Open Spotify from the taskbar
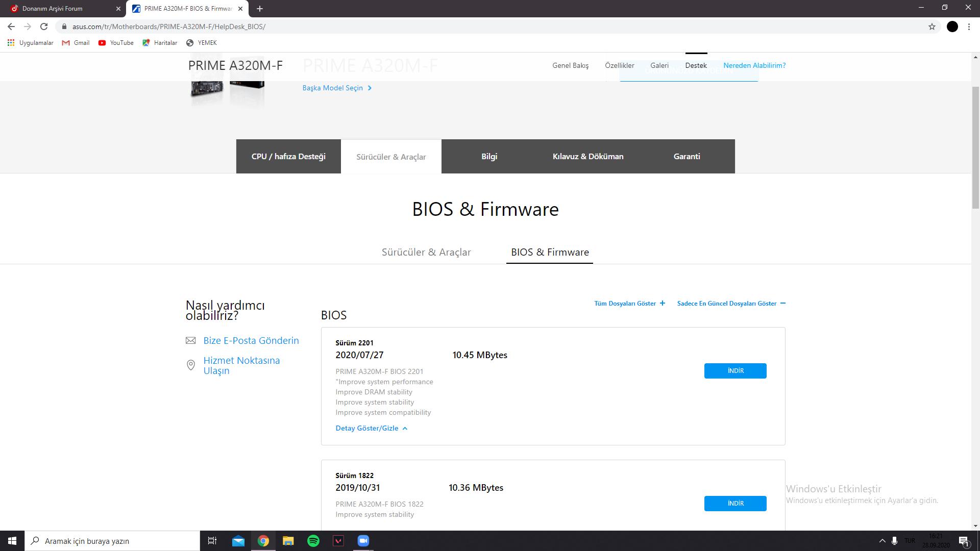The height and width of the screenshot is (551, 980). 313,541
